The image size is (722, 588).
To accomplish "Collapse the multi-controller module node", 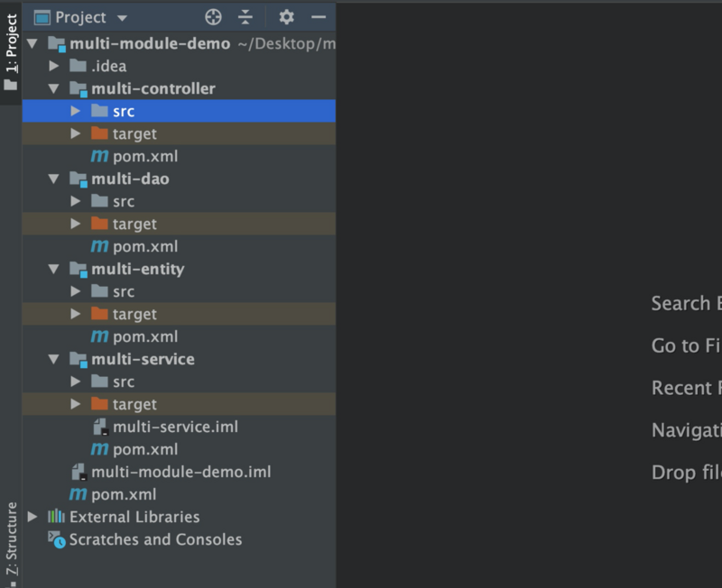I will tap(54, 88).
